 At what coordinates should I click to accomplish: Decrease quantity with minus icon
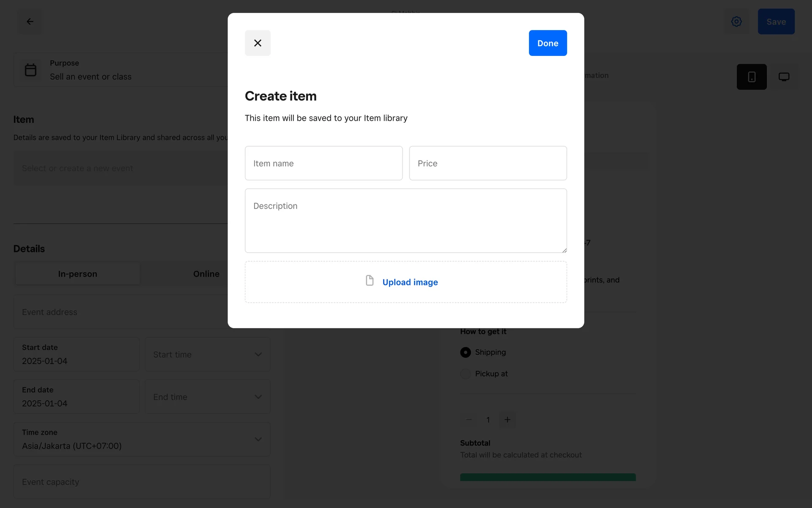click(x=469, y=420)
